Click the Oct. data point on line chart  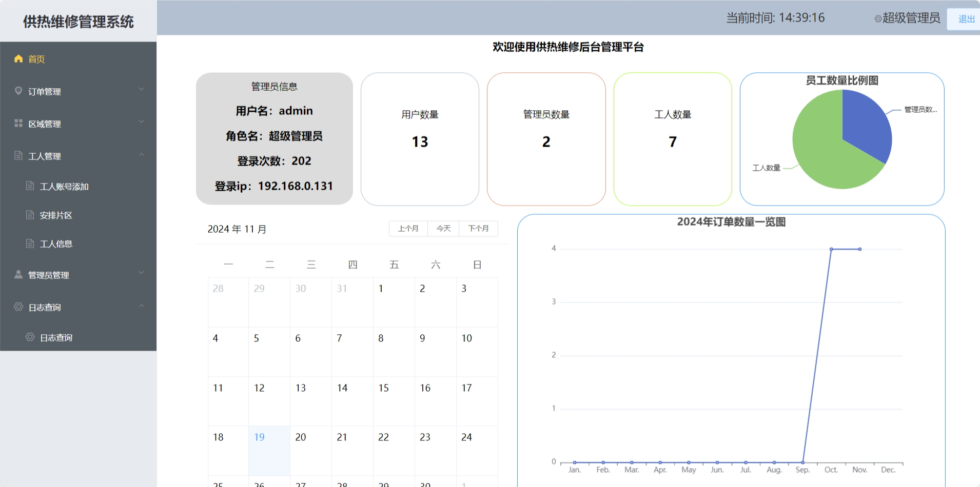(x=831, y=249)
